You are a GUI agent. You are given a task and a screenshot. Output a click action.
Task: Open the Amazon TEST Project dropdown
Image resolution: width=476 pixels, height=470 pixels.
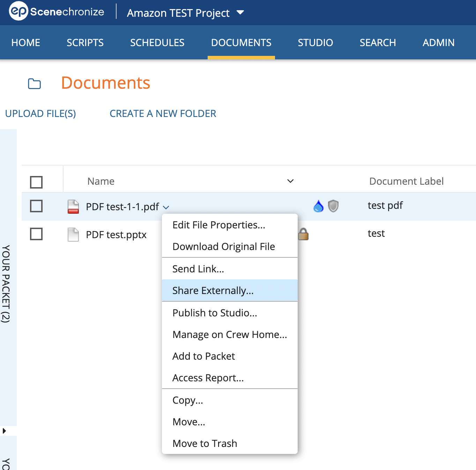pyautogui.click(x=185, y=13)
